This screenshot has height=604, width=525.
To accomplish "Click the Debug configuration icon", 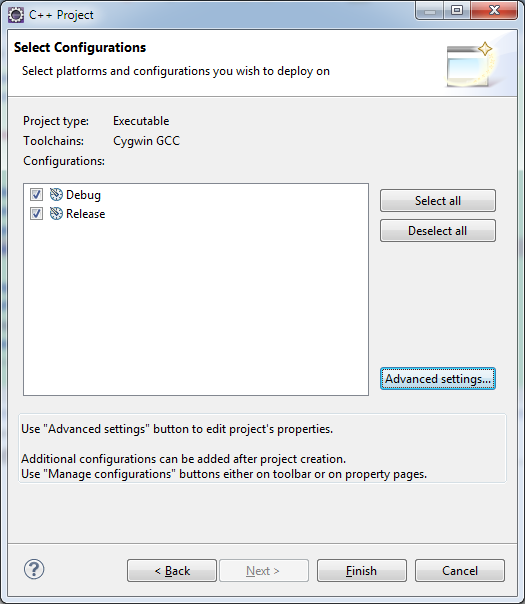I will coord(56,195).
